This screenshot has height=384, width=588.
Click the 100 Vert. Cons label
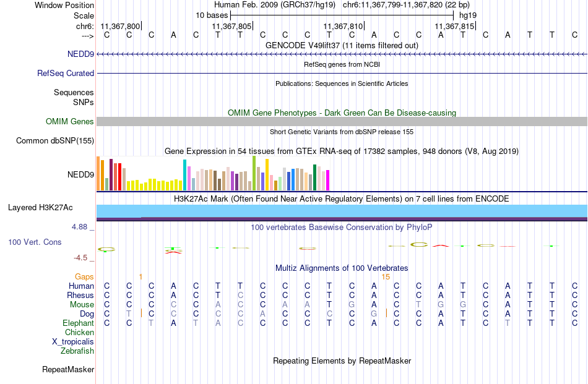click(35, 242)
